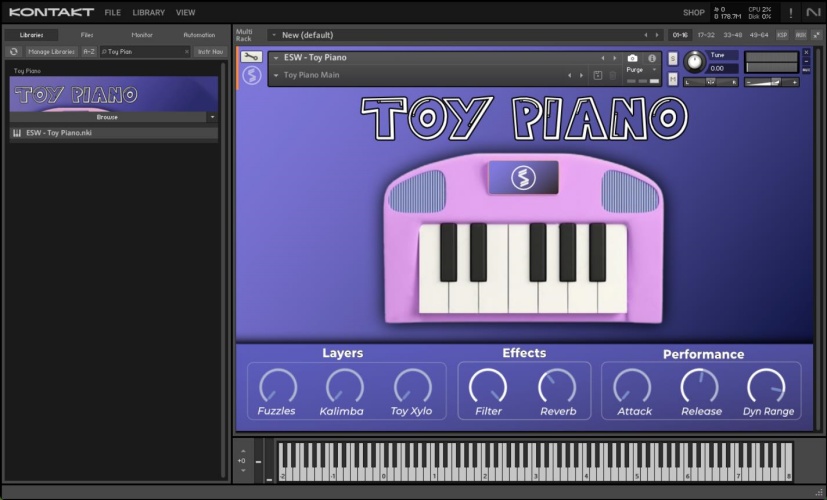Click the Manage Libraries button

(x=51, y=51)
